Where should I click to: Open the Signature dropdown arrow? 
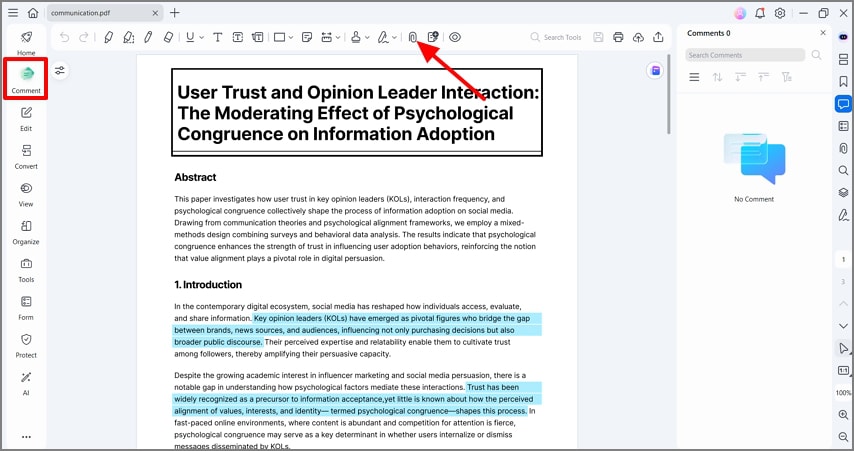tap(394, 38)
